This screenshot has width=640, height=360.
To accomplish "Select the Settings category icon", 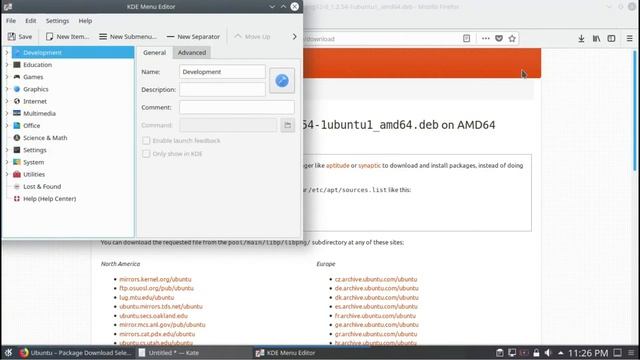I will (x=17, y=150).
